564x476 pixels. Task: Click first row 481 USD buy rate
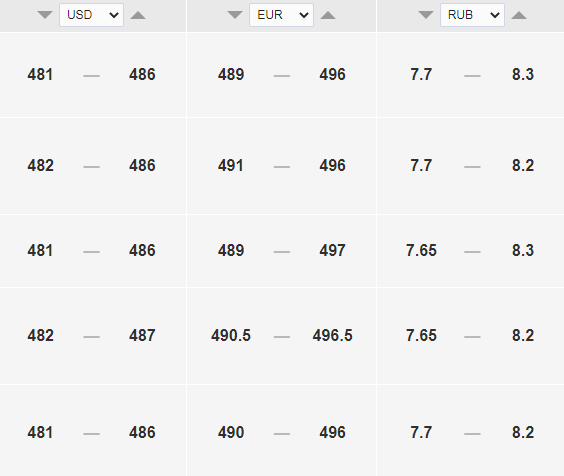pyautogui.click(x=40, y=74)
